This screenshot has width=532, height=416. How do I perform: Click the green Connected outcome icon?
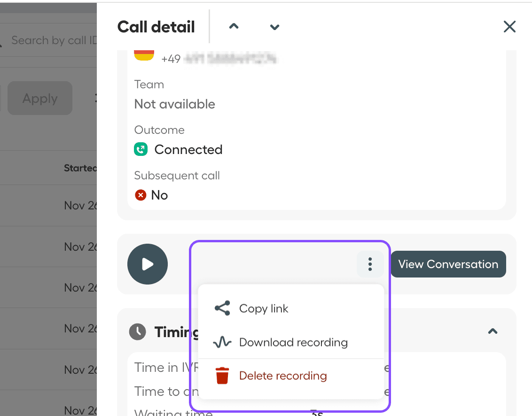pos(141,150)
